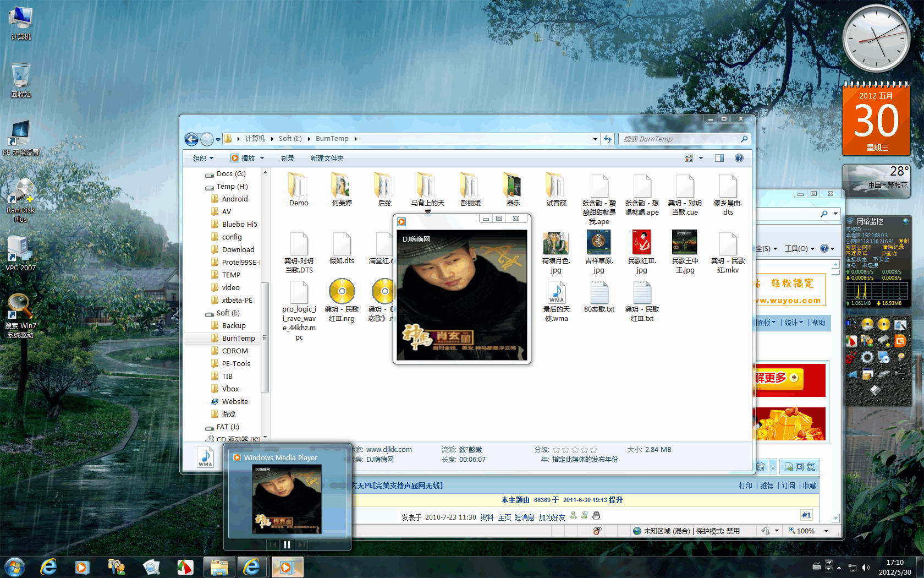Click 打印 link in forum page
The width and height of the screenshot is (924, 578).
click(x=745, y=486)
